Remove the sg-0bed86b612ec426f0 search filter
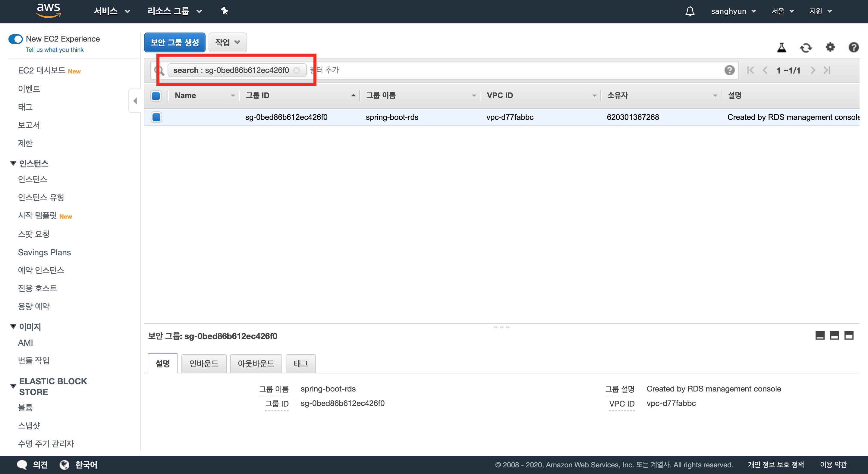 (x=297, y=70)
